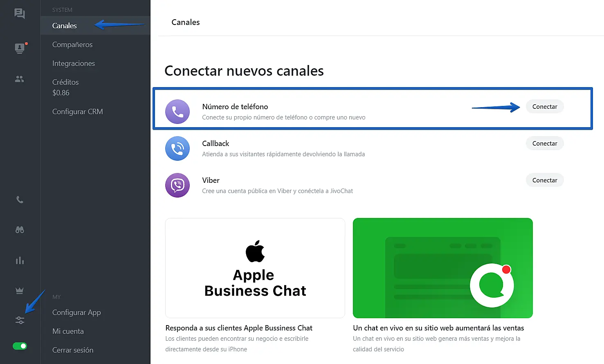Screen dimensions: 604x364
Task: Click Cerrar sesión to log out
Action: (73, 350)
